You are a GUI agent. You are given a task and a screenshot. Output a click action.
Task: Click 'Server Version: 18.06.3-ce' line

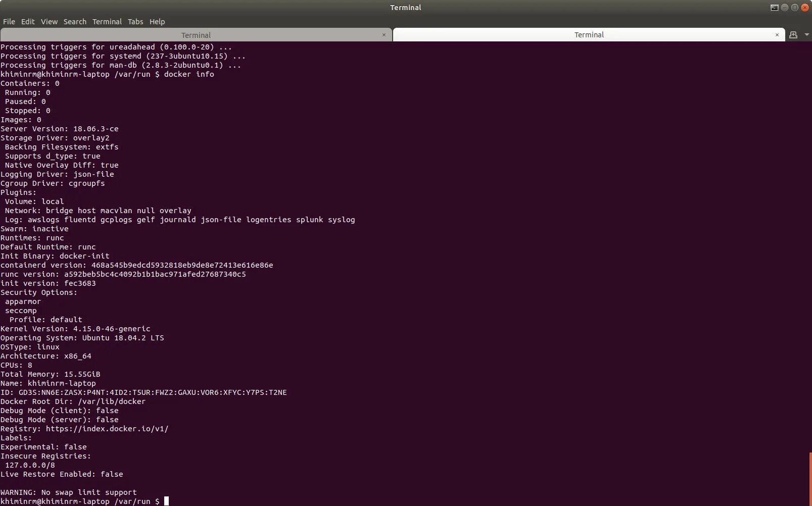point(60,129)
